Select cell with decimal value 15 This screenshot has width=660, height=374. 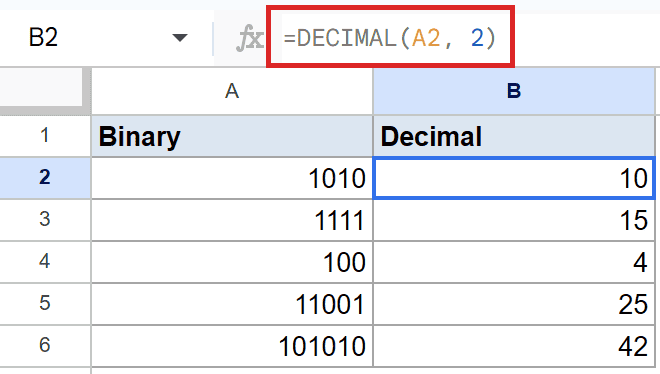[514, 220]
